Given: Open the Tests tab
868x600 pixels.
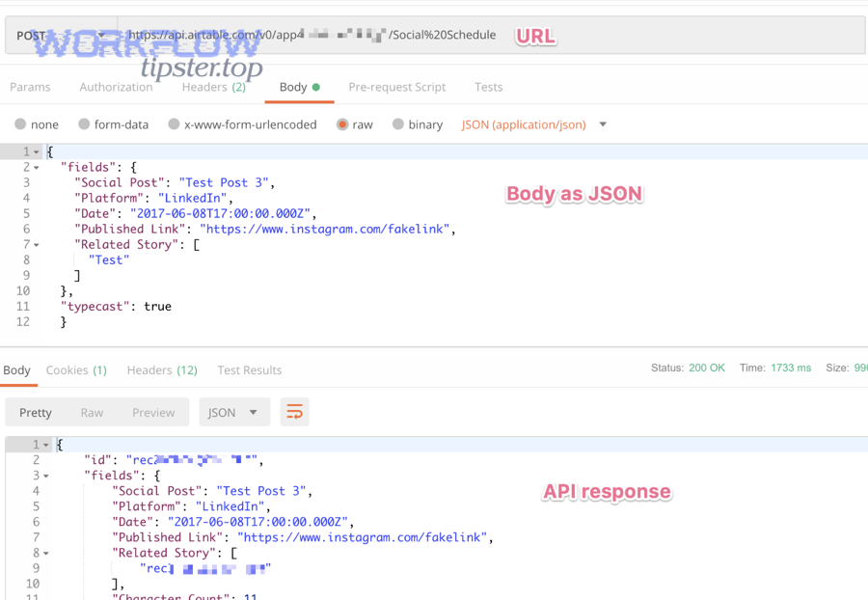Looking at the screenshot, I should pos(488,87).
